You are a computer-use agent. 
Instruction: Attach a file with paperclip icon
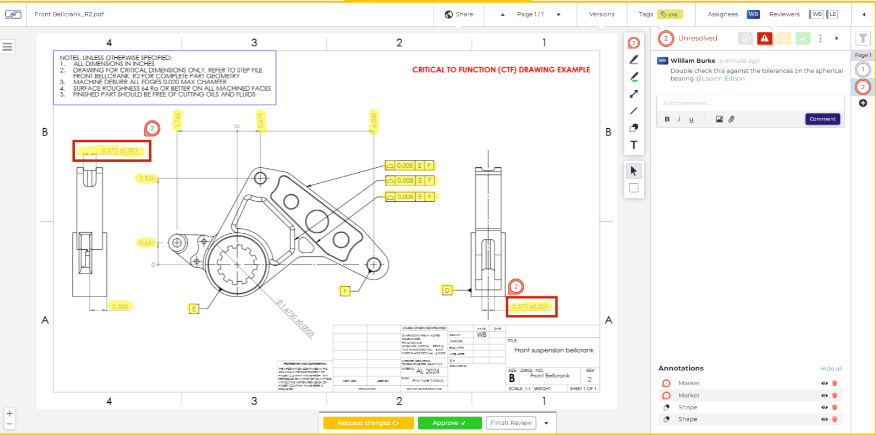[x=730, y=119]
